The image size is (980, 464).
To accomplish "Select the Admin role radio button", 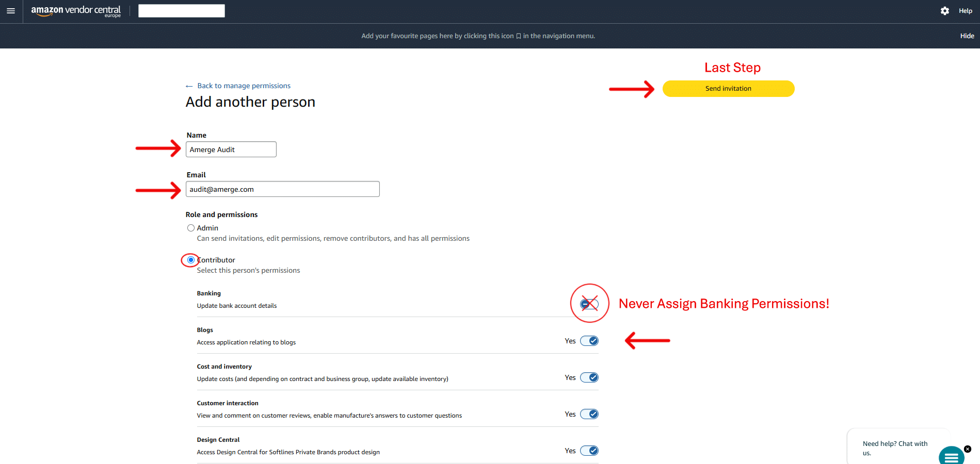I will 191,228.
